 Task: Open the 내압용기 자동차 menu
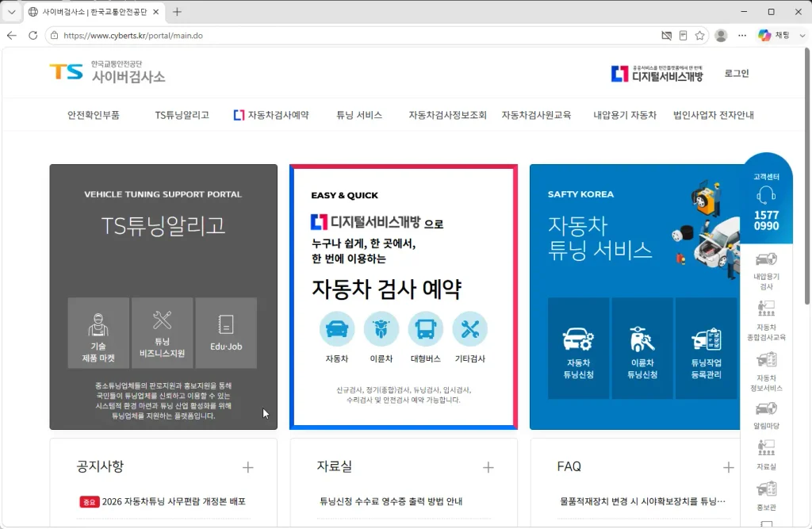[x=625, y=115]
